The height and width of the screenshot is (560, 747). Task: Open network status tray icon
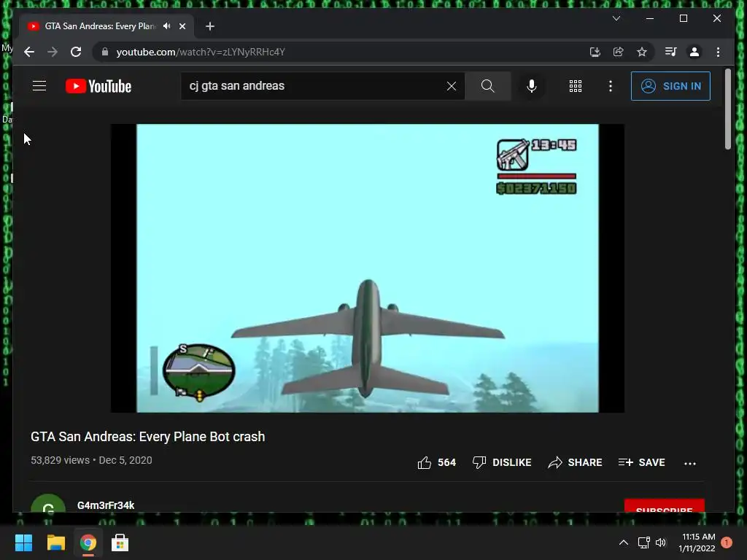[x=644, y=542]
